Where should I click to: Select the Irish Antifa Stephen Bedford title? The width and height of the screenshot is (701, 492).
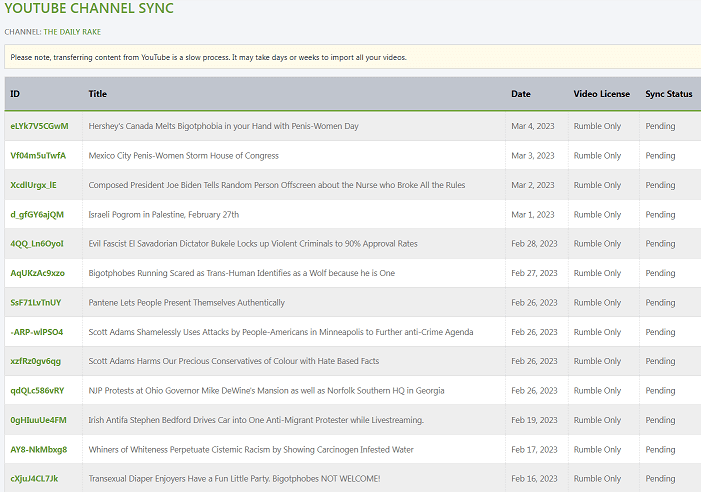pyautogui.click(x=256, y=420)
